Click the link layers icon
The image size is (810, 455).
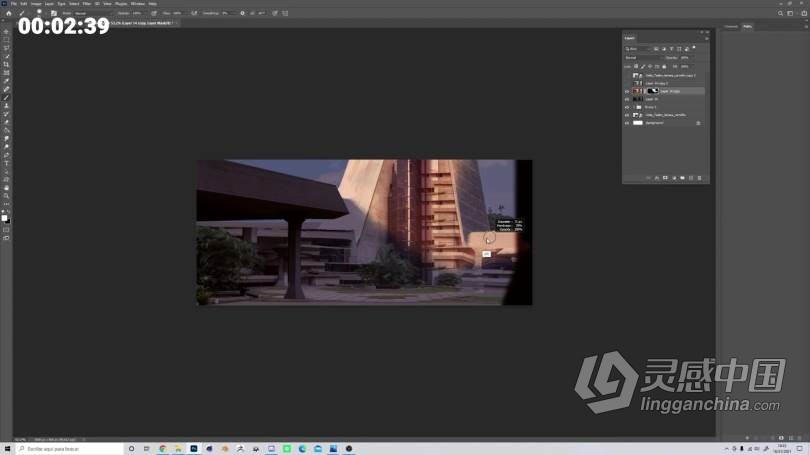[x=648, y=178]
